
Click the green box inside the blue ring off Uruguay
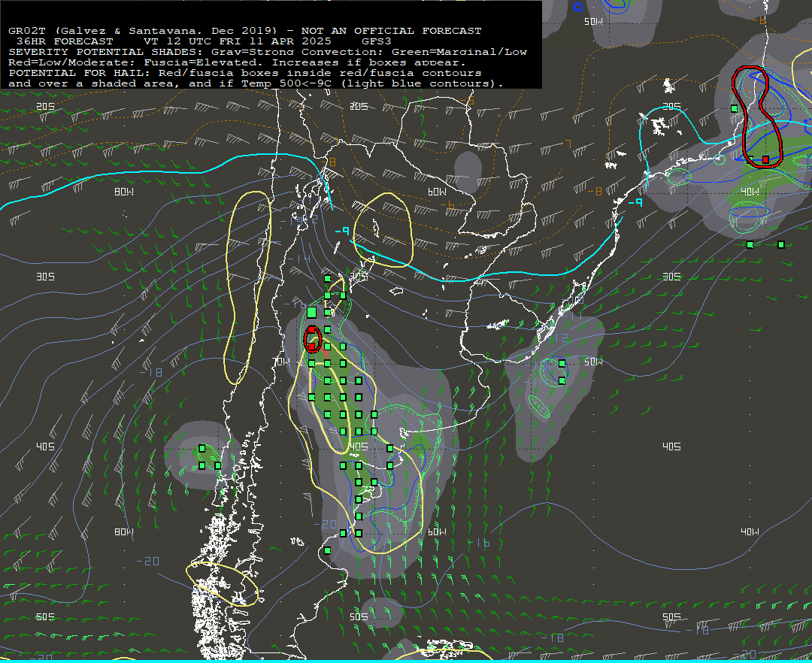coord(562,363)
